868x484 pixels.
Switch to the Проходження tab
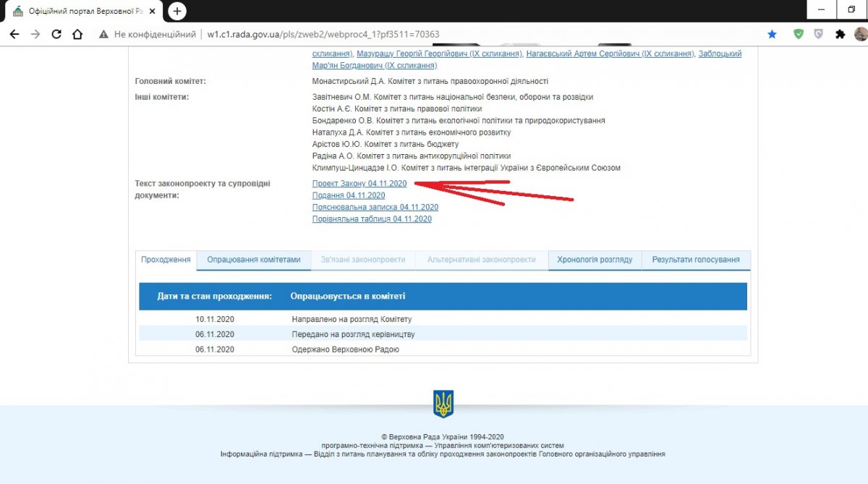[166, 260]
